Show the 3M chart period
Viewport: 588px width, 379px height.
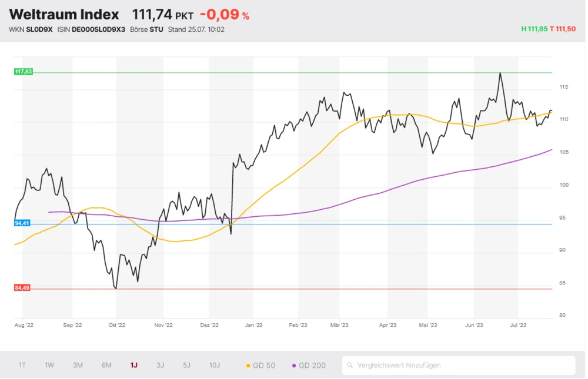[78, 365]
